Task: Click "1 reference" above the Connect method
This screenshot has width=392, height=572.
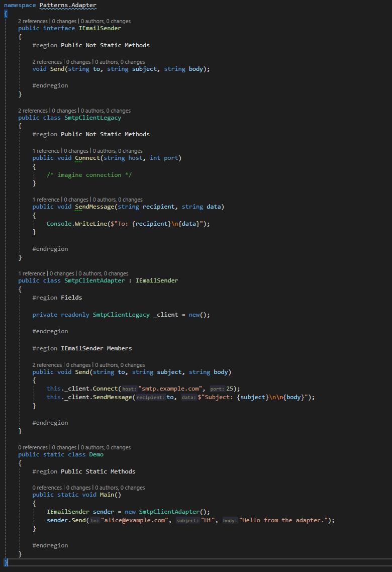Action: 46,151
